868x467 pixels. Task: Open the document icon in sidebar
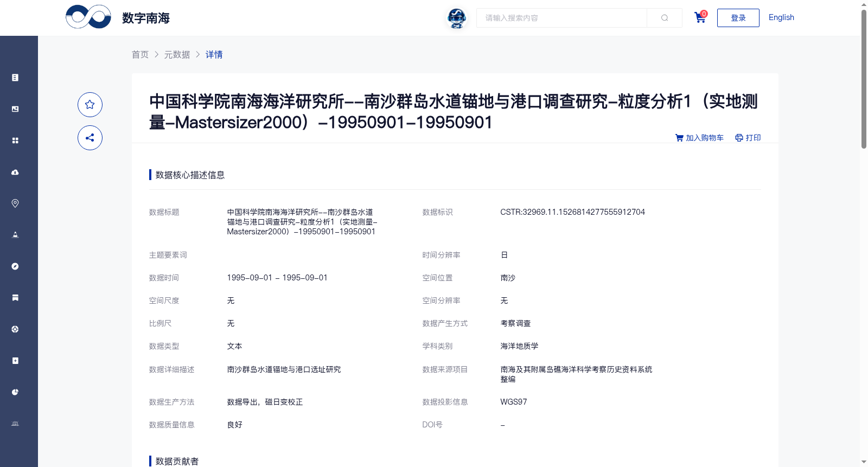point(15,78)
